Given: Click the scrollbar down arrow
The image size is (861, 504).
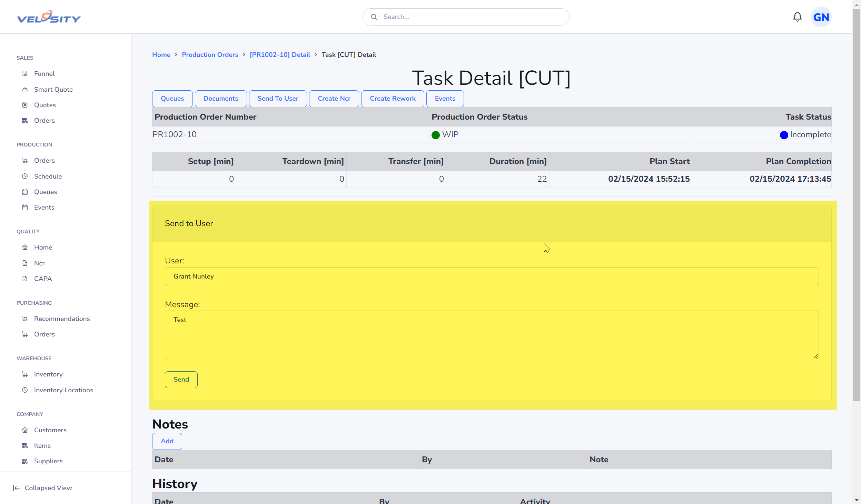Looking at the screenshot, I should click(x=857, y=500).
